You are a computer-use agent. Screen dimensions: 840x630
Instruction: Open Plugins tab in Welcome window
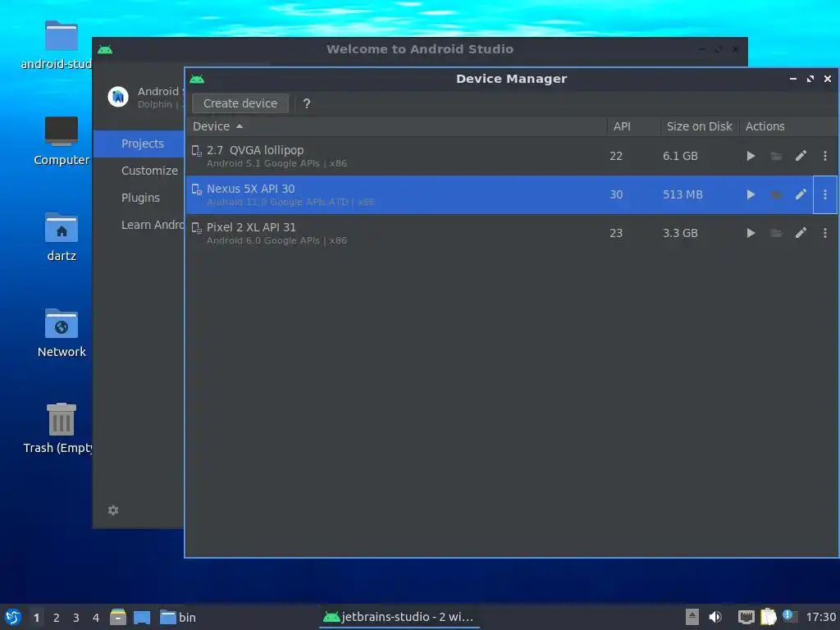(x=140, y=198)
